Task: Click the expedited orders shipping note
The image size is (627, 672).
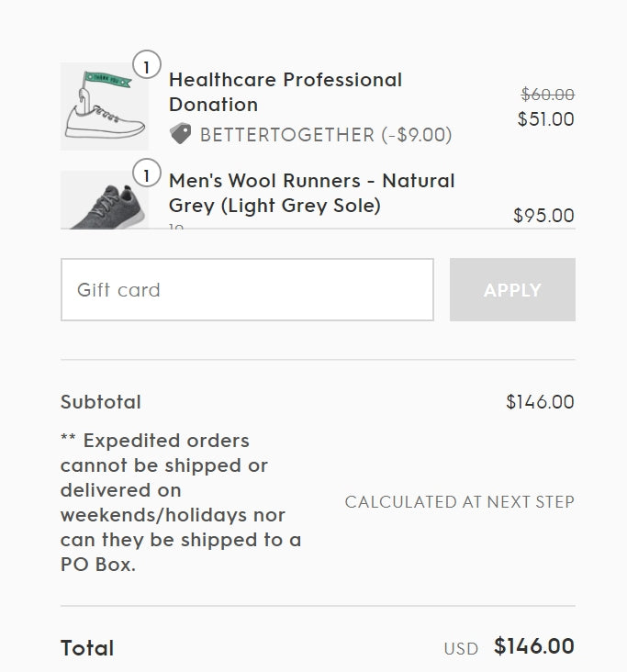Action: (x=181, y=502)
